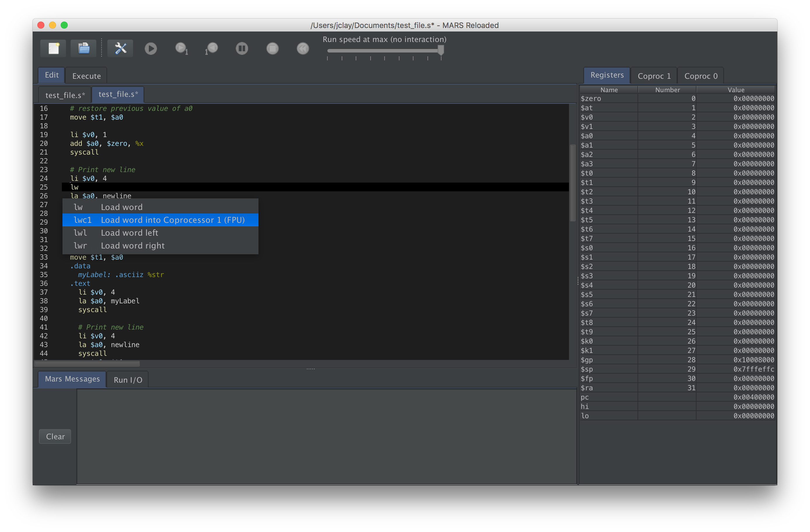Click the Pause execution icon
Image resolution: width=810 pixels, height=532 pixels.
tap(242, 49)
